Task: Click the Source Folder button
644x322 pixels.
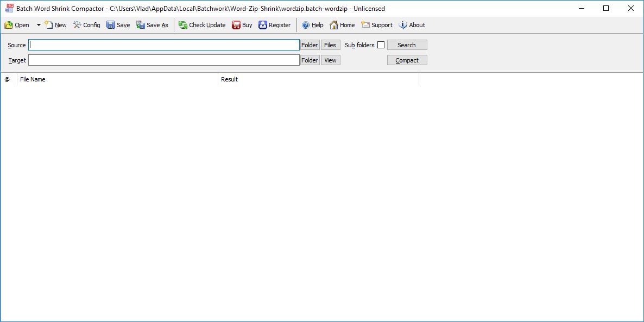Action: click(310, 45)
